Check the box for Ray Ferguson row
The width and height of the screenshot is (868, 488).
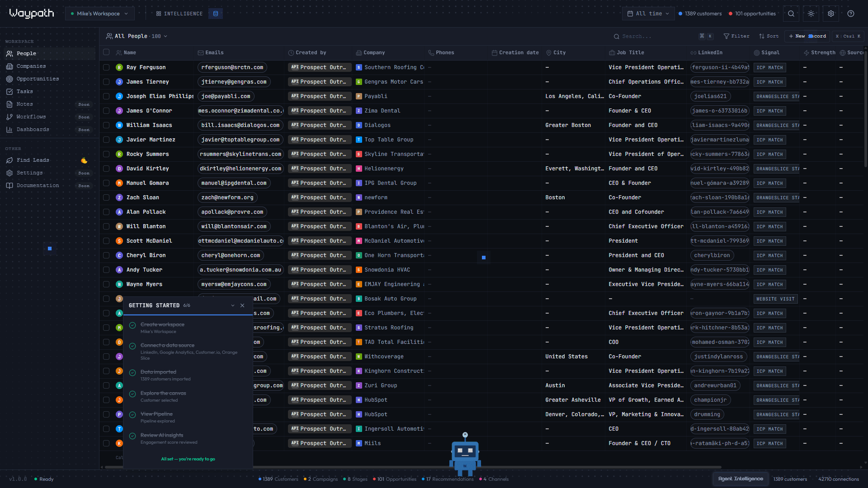106,67
